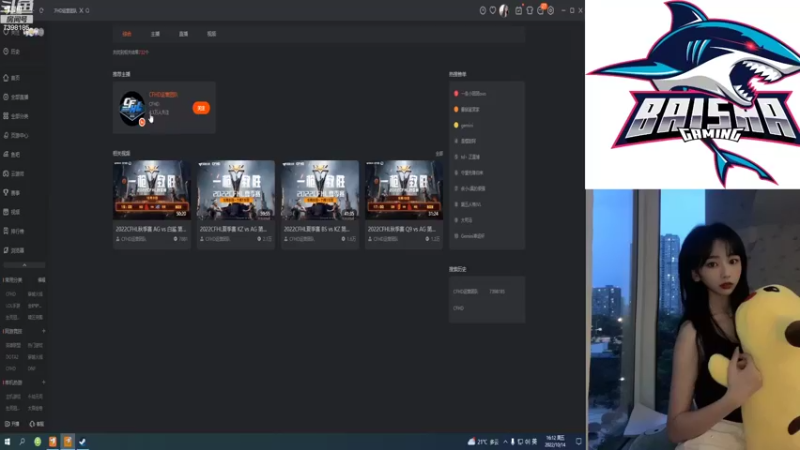Screen dimensions: 800x450
Task: Open the 2022CFHL夏季赛 KZ vs AG video thumbnail
Action: point(236,189)
